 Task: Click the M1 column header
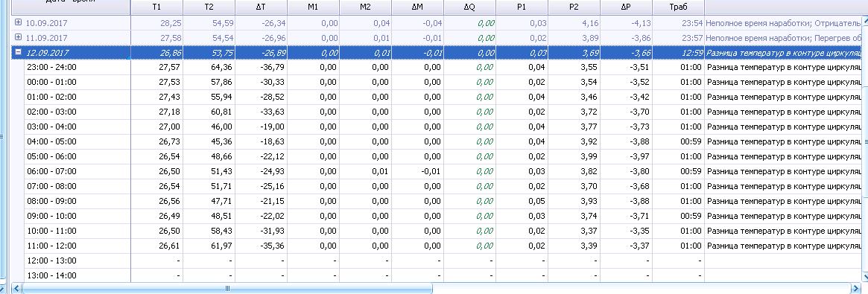[314, 7]
